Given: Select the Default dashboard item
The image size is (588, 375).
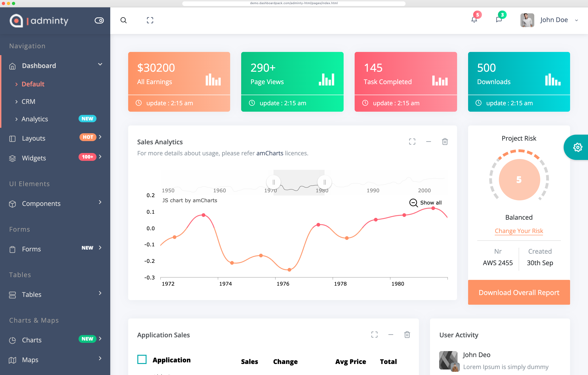Looking at the screenshot, I should coord(33,84).
